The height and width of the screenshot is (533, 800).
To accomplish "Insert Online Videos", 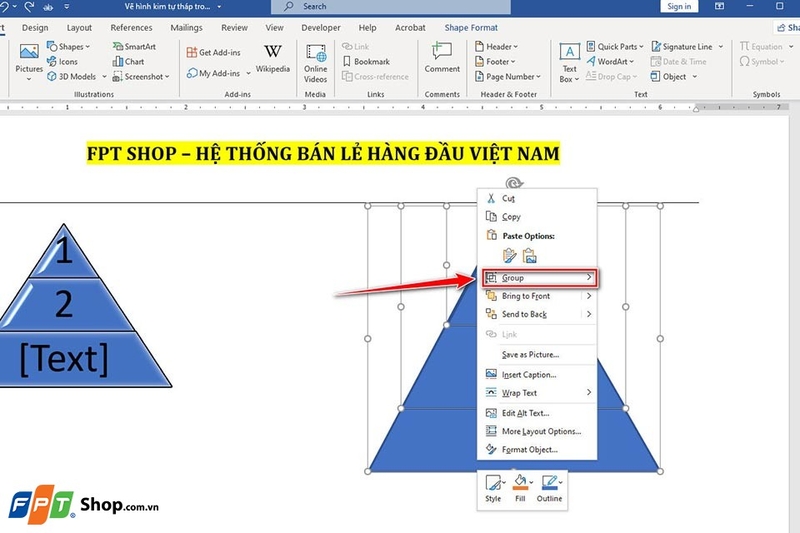I will pos(315,63).
